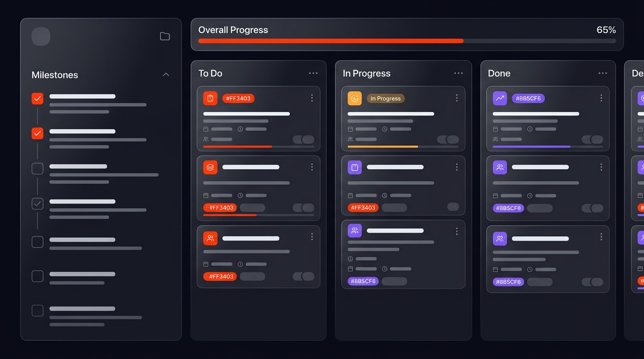
Task: Click the #8B5CF6 tag beside the Done trend chart icon
Action: pos(528,99)
